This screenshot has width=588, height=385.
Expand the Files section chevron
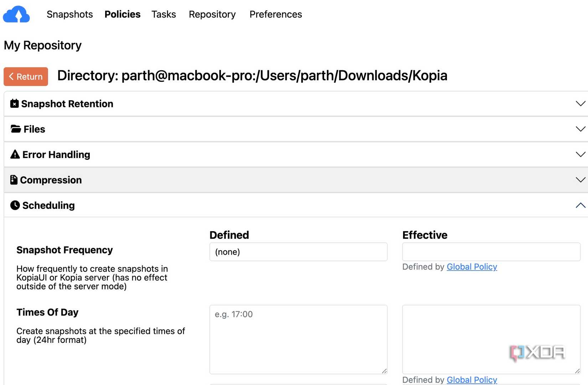(x=581, y=129)
